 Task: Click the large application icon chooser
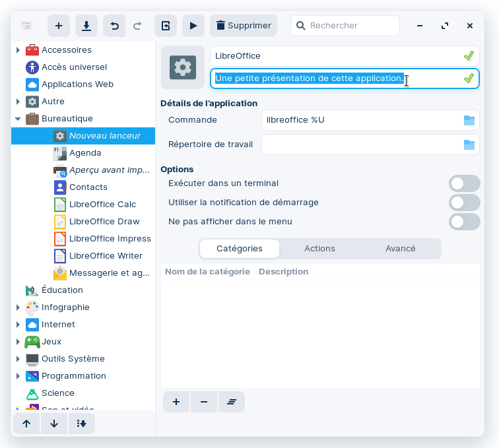[183, 67]
